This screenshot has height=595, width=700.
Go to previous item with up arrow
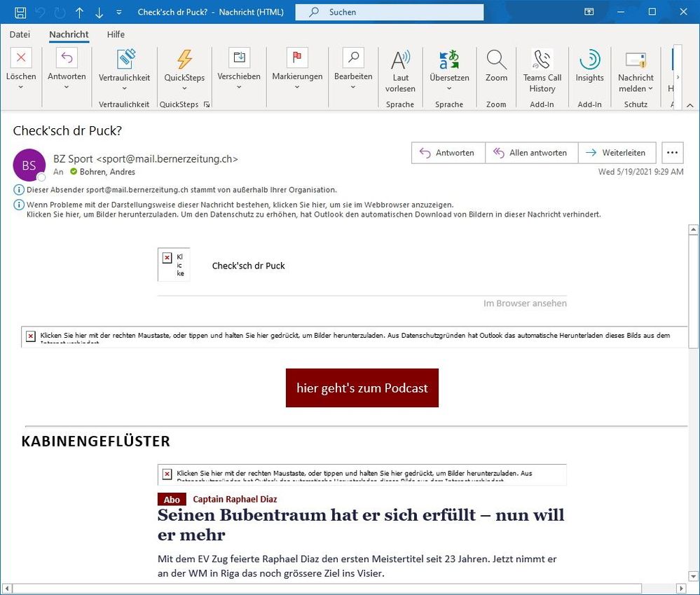pyautogui.click(x=79, y=13)
